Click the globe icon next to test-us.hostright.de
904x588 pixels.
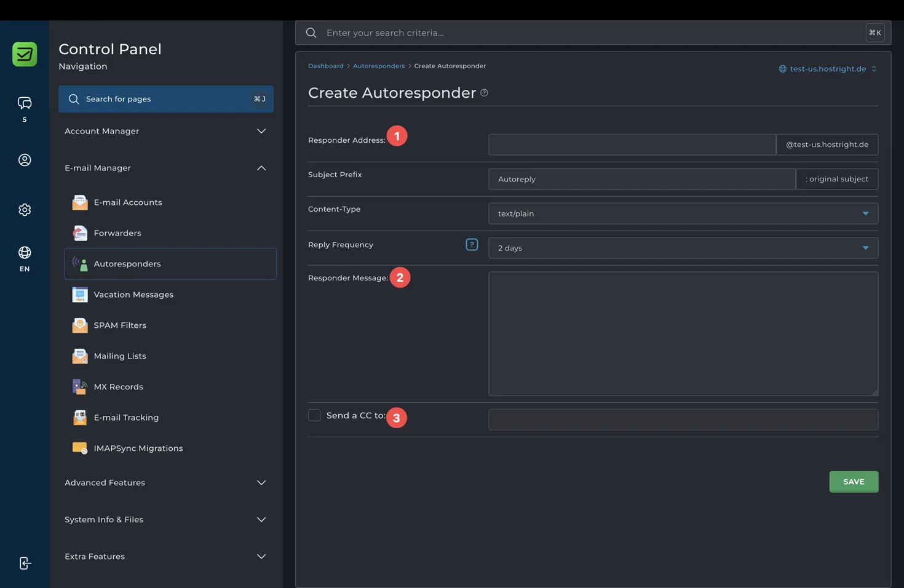coord(783,69)
